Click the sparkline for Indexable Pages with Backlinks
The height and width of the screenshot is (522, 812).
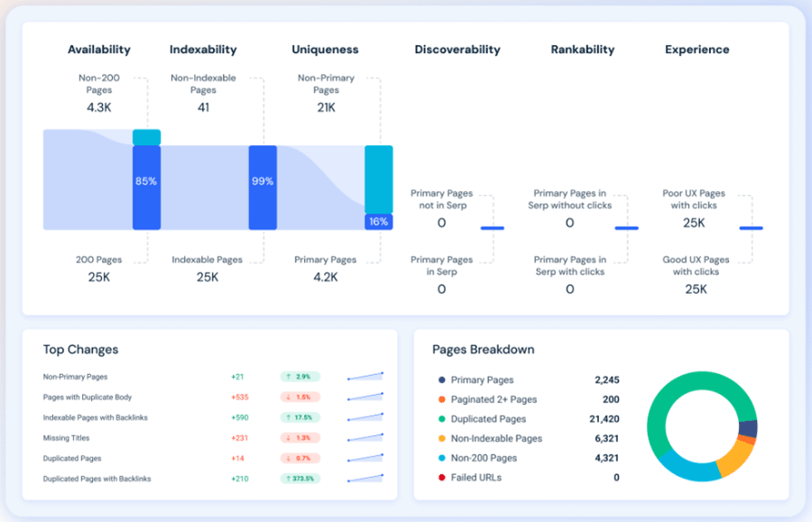(x=365, y=417)
